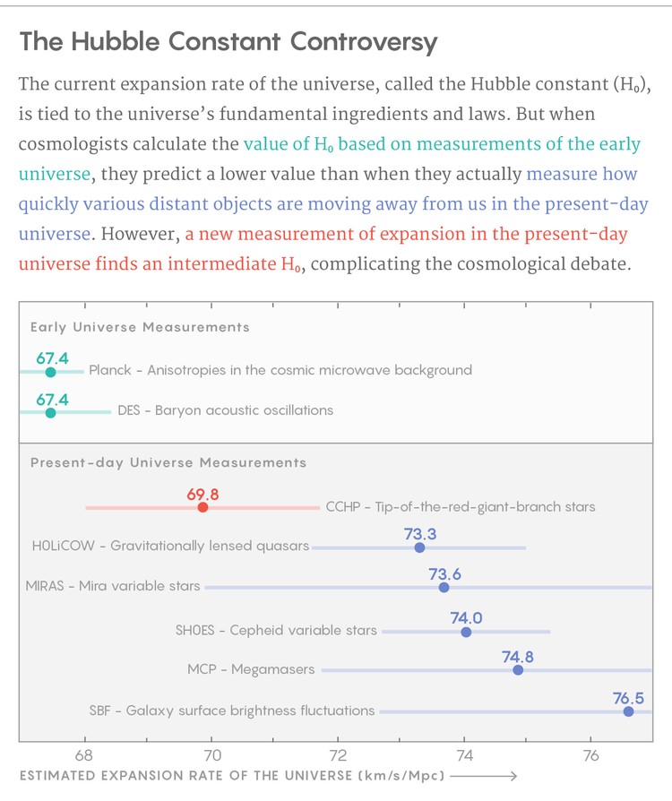Viewport: 672px width, 801px height.
Task: Select the MCP Megamasers data point
Action: click(x=518, y=669)
